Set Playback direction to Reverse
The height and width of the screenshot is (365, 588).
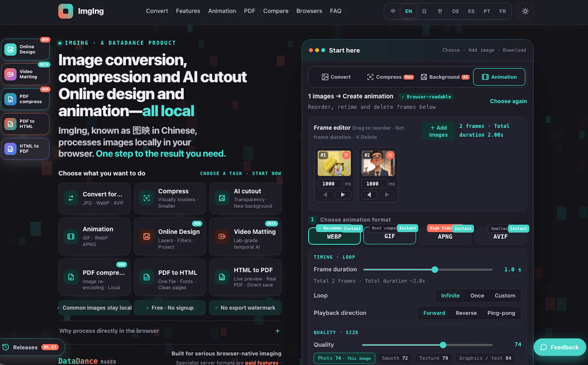pyautogui.click(x=466, y=313)
